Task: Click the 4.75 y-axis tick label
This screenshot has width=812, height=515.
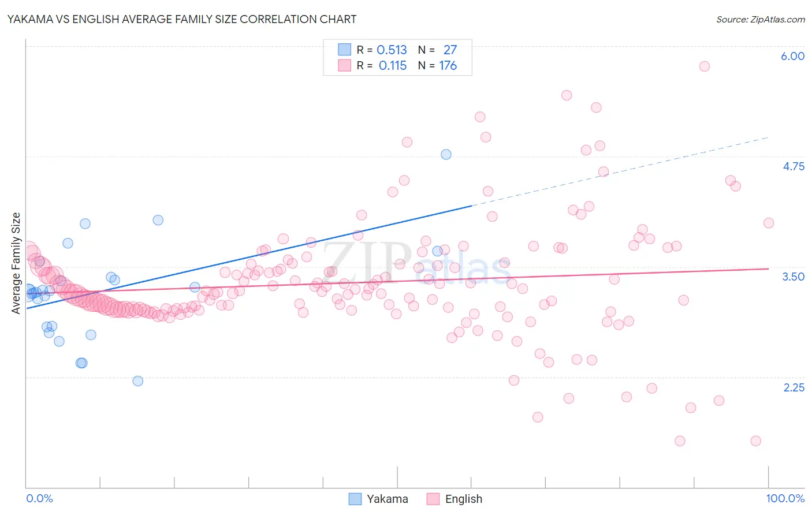Action: pos(794,166)
